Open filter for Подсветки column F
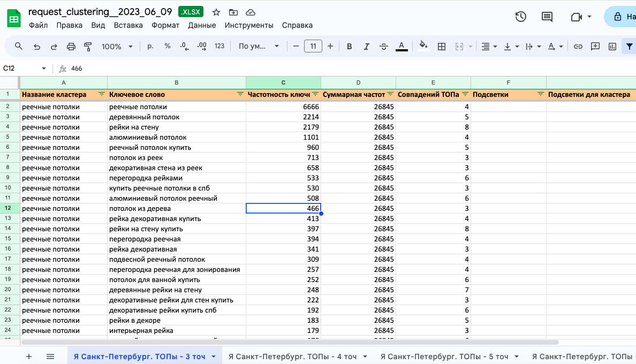The width and height of the screenshot is (636, 364). (540, 94)
